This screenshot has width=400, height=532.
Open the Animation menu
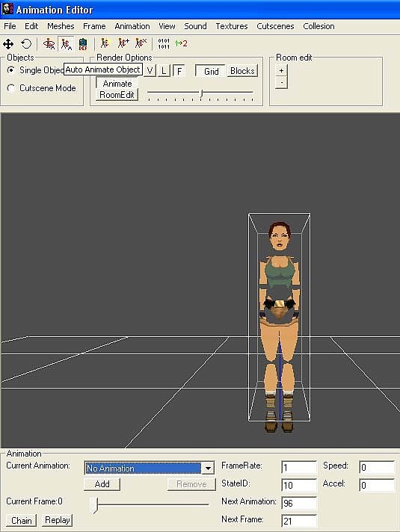(x=132, y=26)
